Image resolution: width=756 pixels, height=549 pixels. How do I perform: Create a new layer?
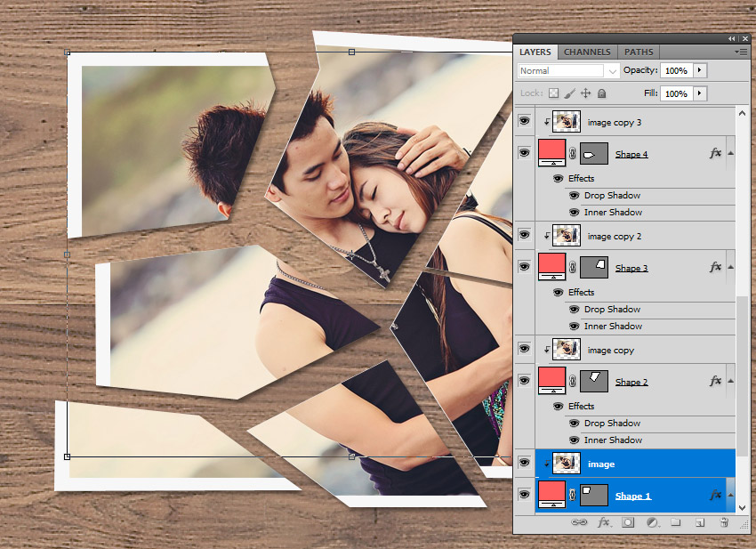point(700,523)
